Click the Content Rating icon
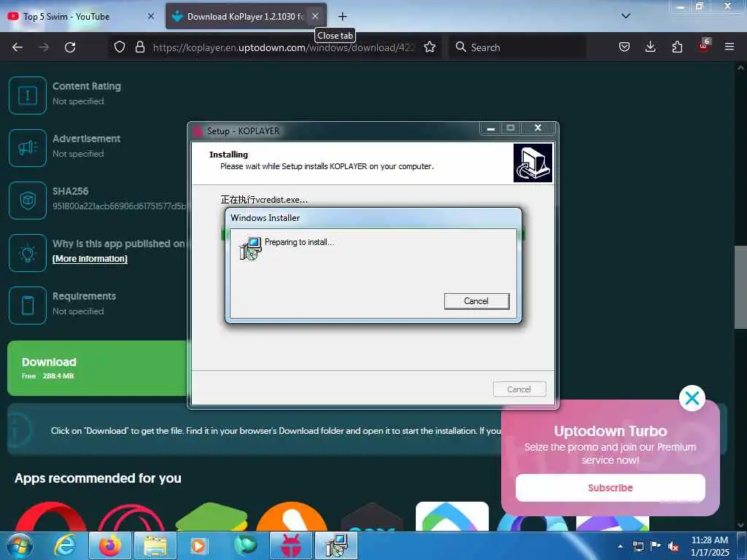Screen dimensions: 747x560 pos(28,96)
